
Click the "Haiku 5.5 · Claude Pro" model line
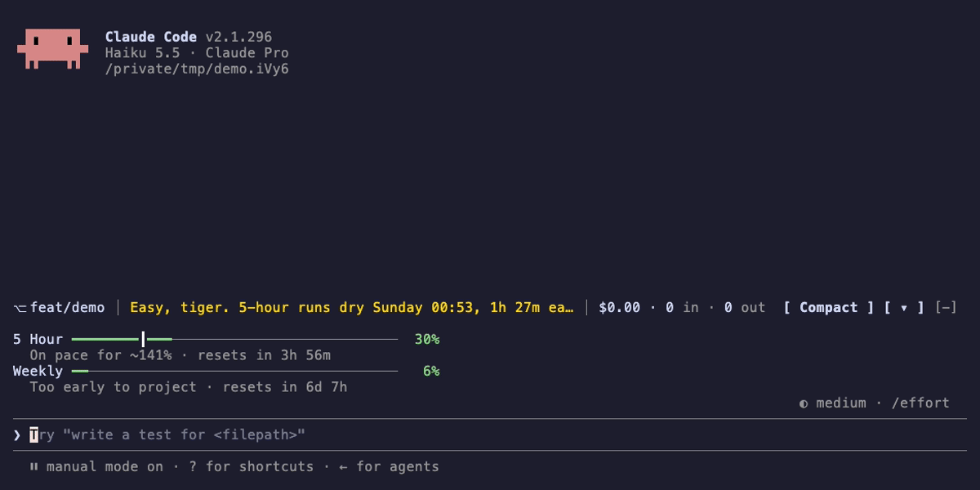pyautogui.click(x=197, y=53)
